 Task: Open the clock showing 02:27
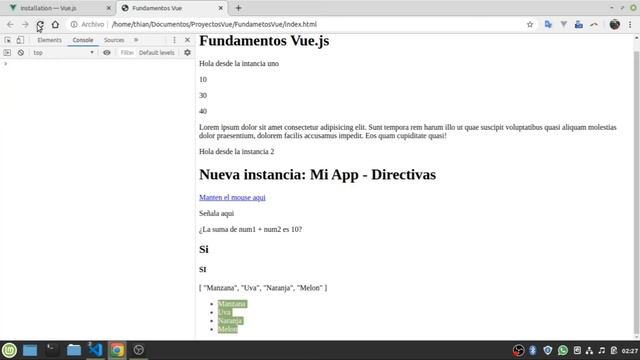[630, 351]
